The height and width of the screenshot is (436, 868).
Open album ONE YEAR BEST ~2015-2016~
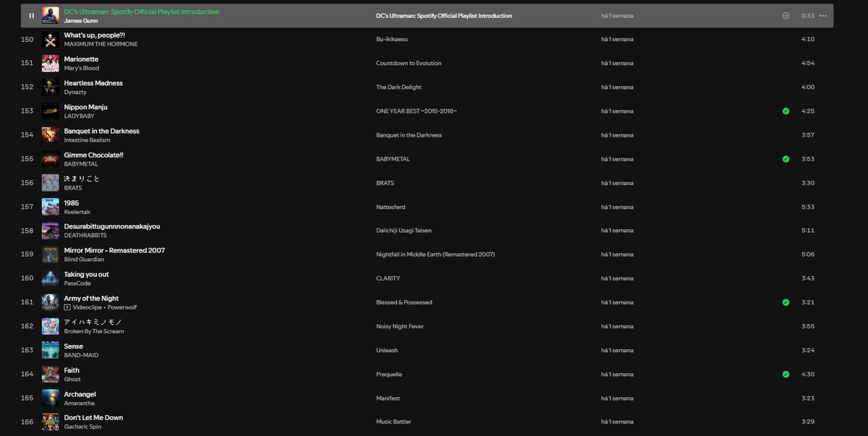(417, 111)
